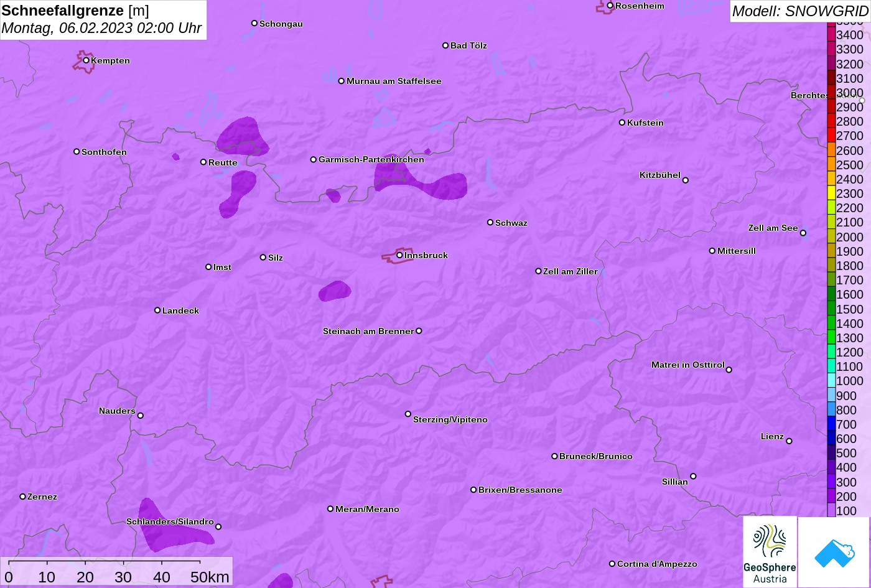Click the 1000 m cyan legend color
This screenshot has height=588, width=871.
pos(831,380)
